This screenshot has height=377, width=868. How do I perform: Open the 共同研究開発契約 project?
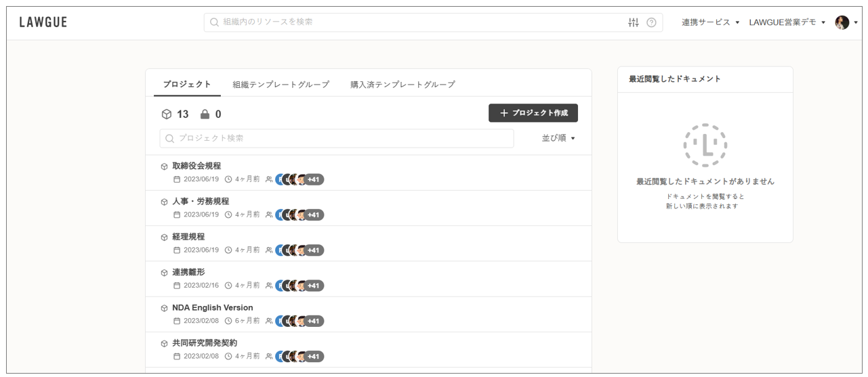pos(205,343)
